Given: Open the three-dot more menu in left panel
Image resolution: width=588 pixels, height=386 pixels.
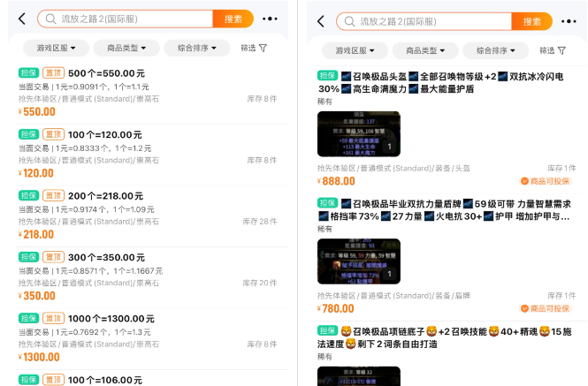Looking at the screenshot, I should (270, 19).
